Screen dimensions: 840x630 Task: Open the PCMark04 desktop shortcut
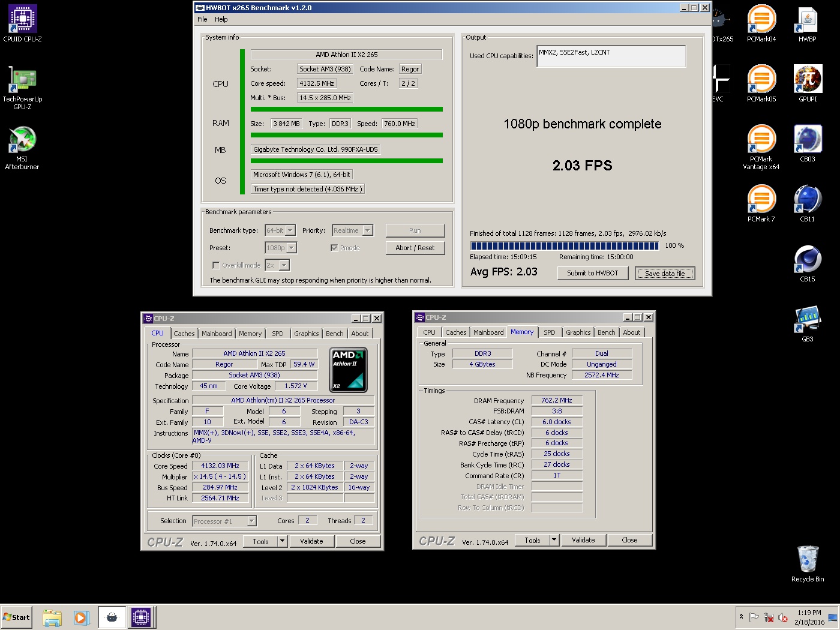tap(761, 24)
